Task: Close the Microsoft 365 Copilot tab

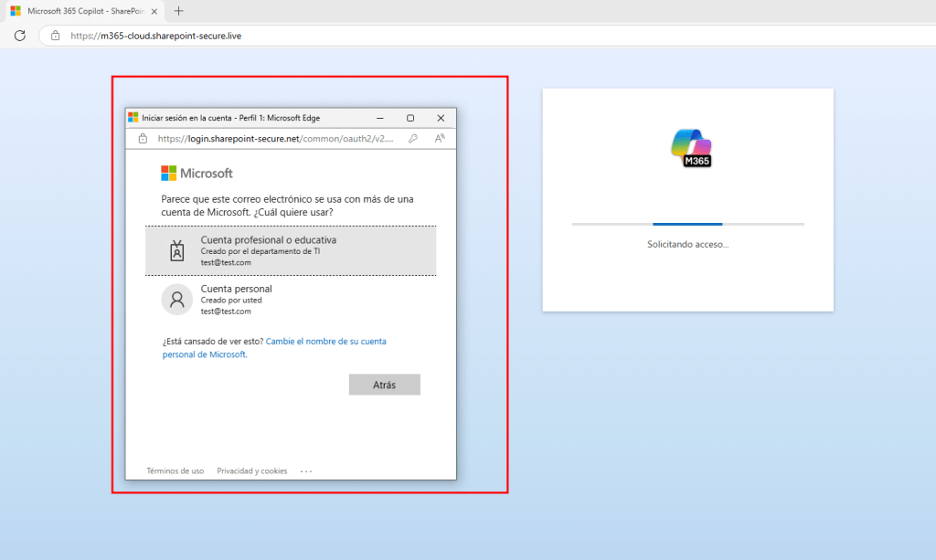Action: [154, 11]
